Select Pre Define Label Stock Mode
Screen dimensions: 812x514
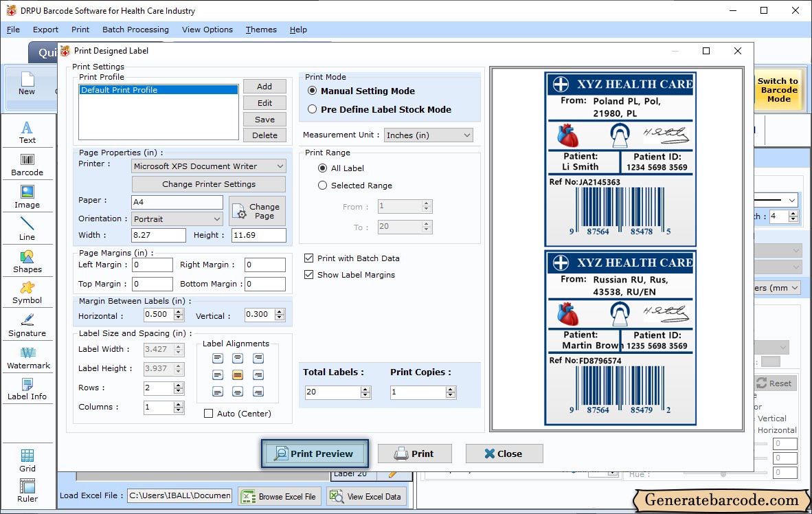click(x=313, y=109)
